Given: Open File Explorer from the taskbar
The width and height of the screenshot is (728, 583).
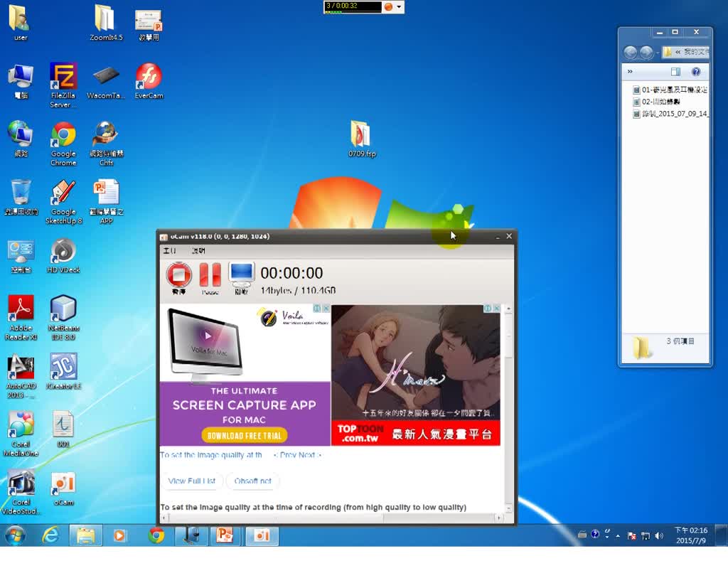Looking at the screenshot, I should click(85, 535).
